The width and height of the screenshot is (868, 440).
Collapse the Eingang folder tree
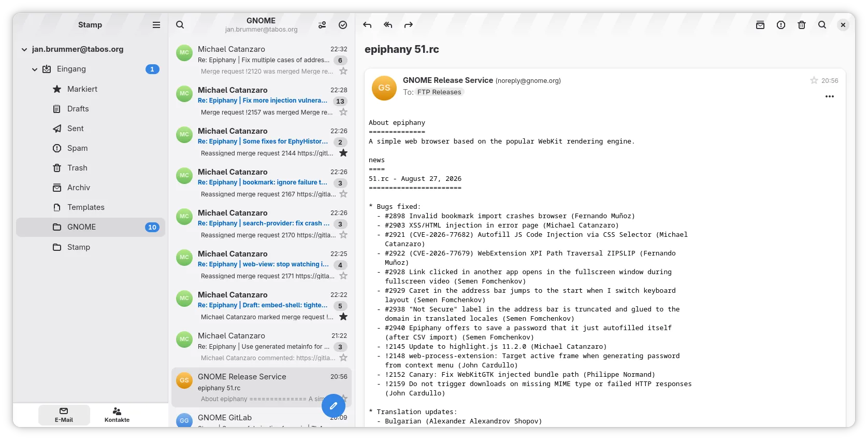click(35, 69)
